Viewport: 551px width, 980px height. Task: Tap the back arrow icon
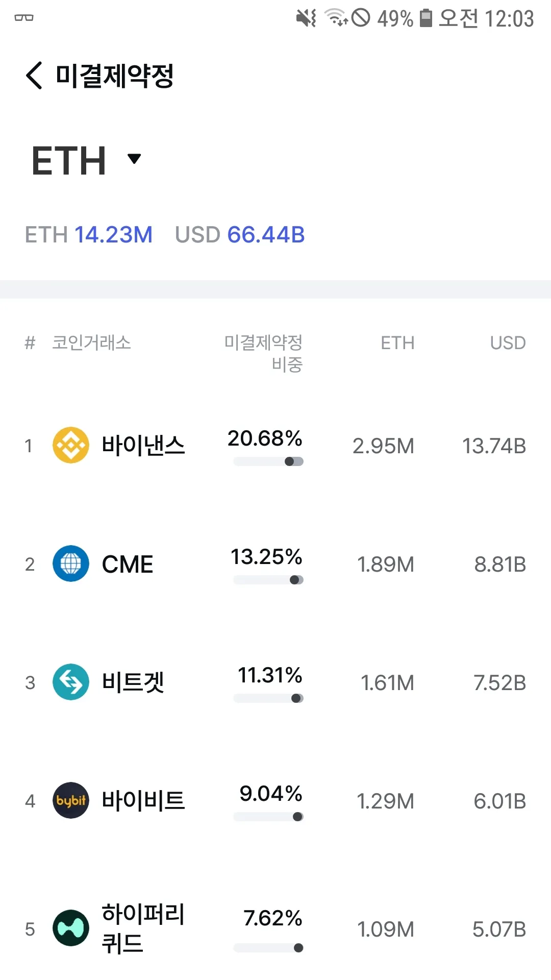(34, 76)
